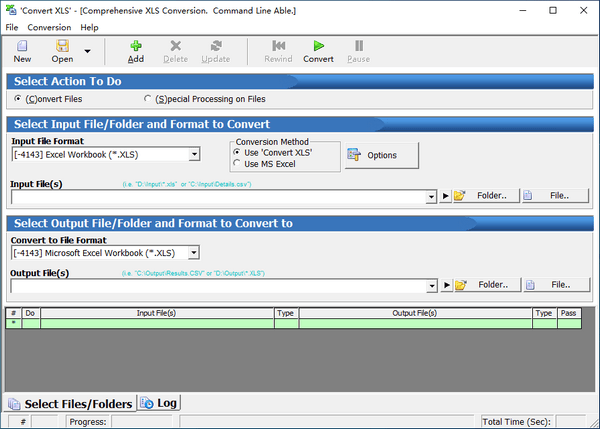Open the Help menu
This screenshot has height=429, width=600.
click(89, 27)
